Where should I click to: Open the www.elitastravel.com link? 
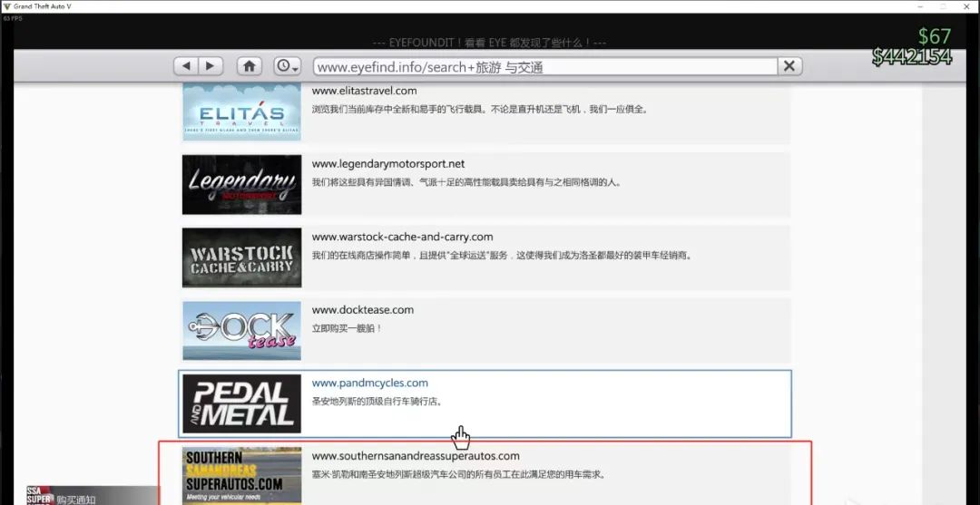(x=365, y=91)
